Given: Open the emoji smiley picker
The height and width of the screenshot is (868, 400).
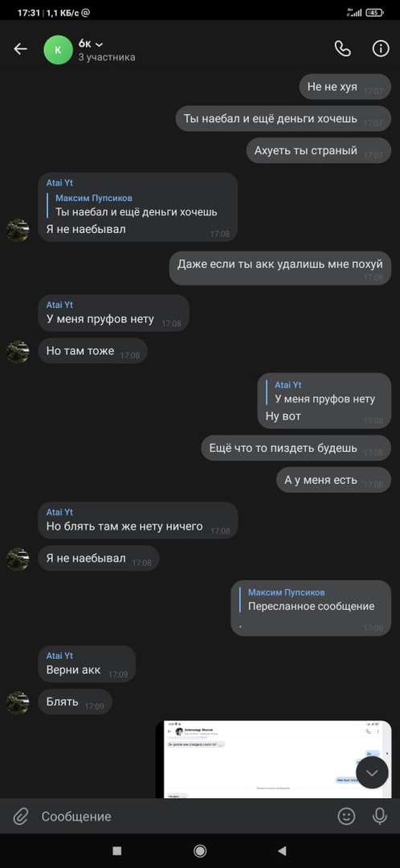Looking at the screenshot, I should (346, 816).
